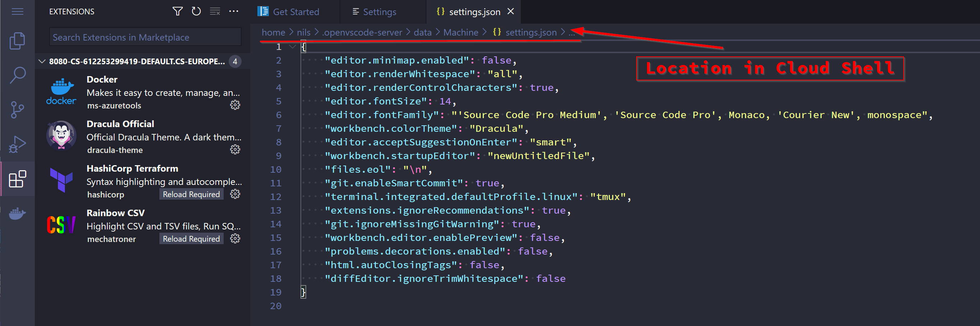Close the settings.json tab
980x326 pixels.
point(510,11)
